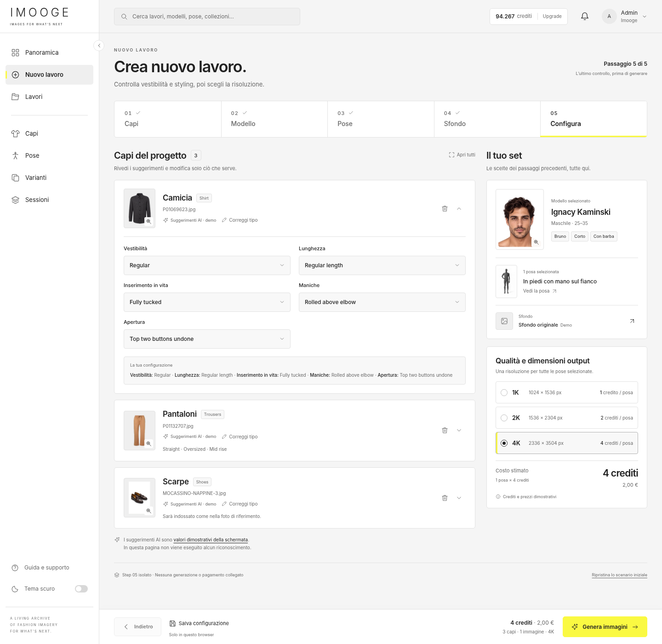Click Salva configurazione
The width and height of the screenshot is (662, 644).
pyautogui.click(x=199, y=623)
